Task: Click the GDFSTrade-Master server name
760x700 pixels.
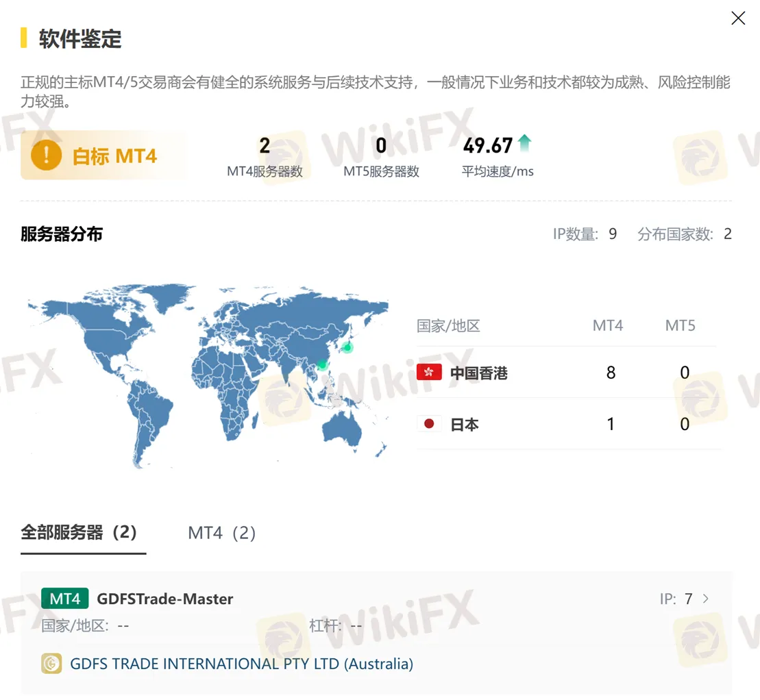Action: coord(164,599)
